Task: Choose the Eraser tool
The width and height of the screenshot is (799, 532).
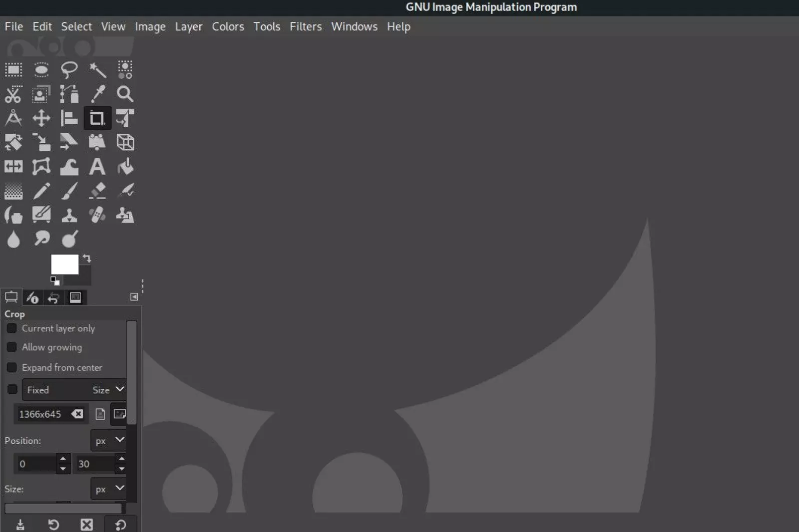Action: (x=97, y=191)
